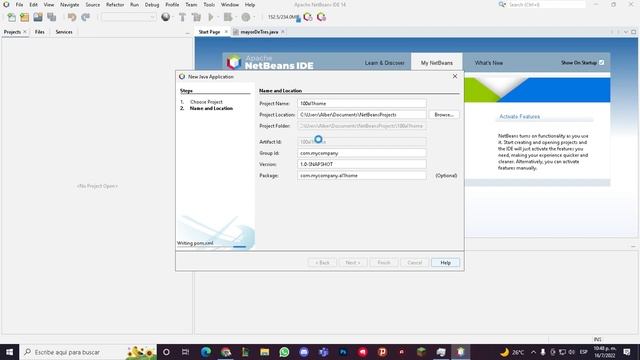Click the Open Project toolbar icon
640x360 pixels.
click(x=38, y=17)
